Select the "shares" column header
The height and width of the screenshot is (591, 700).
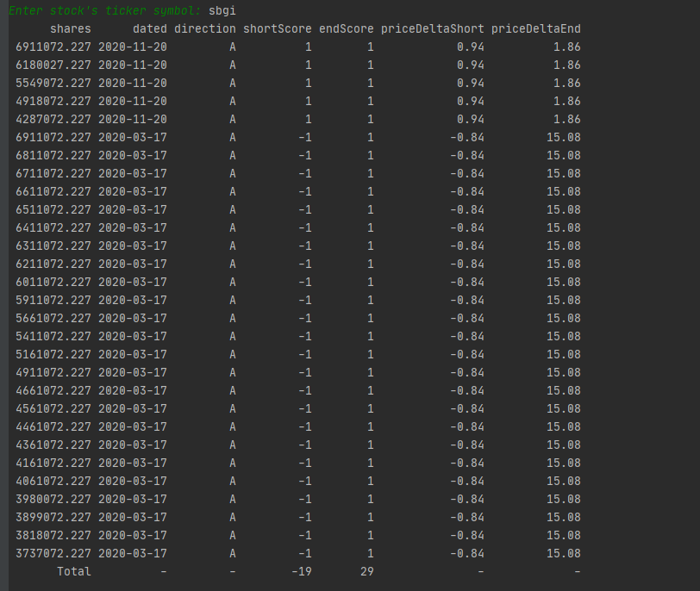71,29
